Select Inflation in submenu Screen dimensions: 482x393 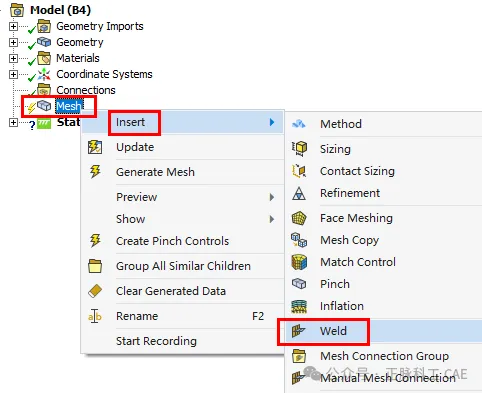[384, 306]
